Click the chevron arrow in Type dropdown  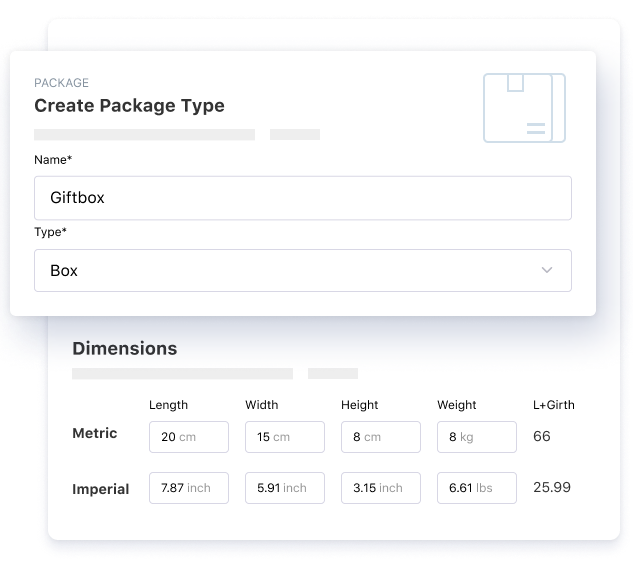(x=547, y=270)
